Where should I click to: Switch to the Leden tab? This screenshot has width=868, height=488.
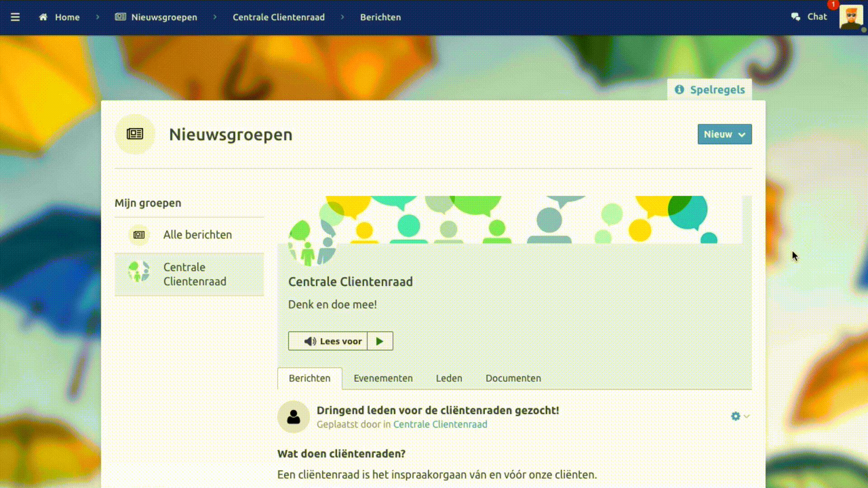(449, 378)
